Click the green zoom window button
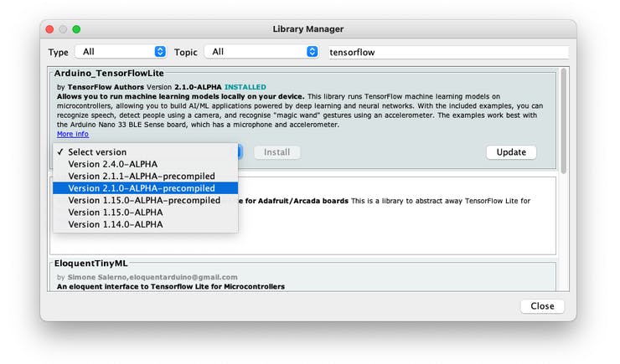 click(76, 29)
